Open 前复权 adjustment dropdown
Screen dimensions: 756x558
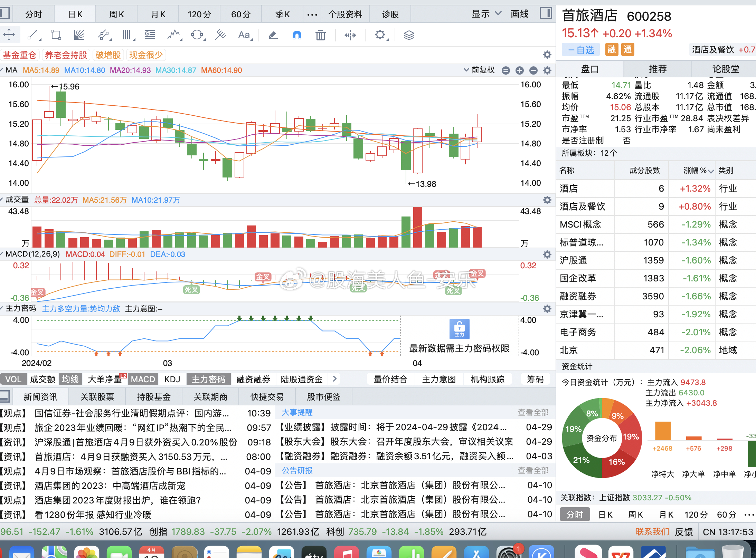479,70
